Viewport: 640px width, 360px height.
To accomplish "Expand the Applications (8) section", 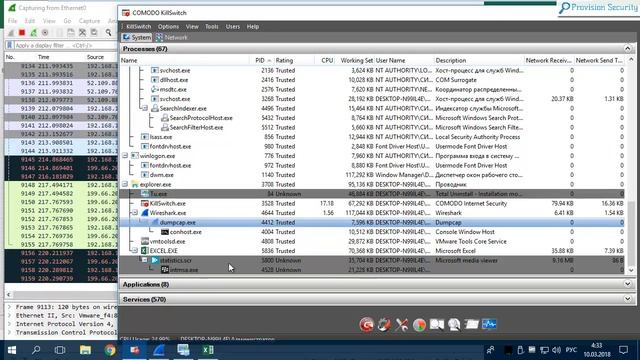I will (627, 284).
